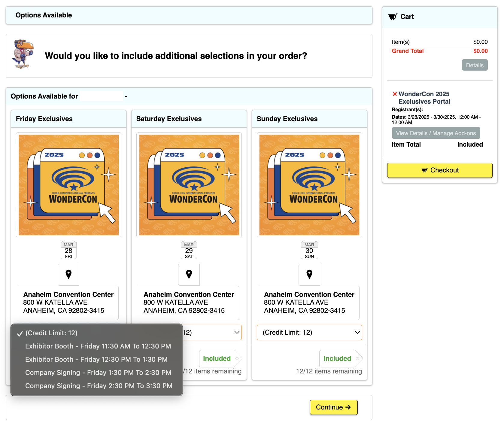Pick Company Signing Friday 2:30 PM slot
The height and width of the screenshot is (423, 504).
(99, 386)
